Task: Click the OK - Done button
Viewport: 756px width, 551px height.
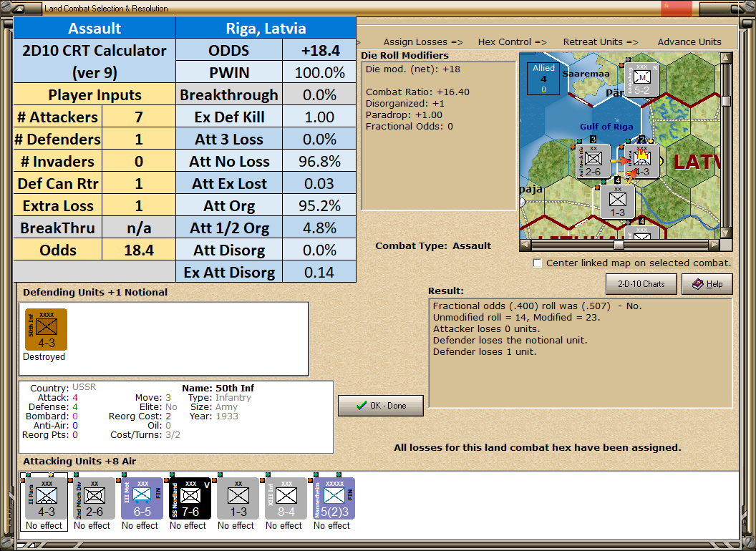Action: pyautogui.click(x=381, y=406)
